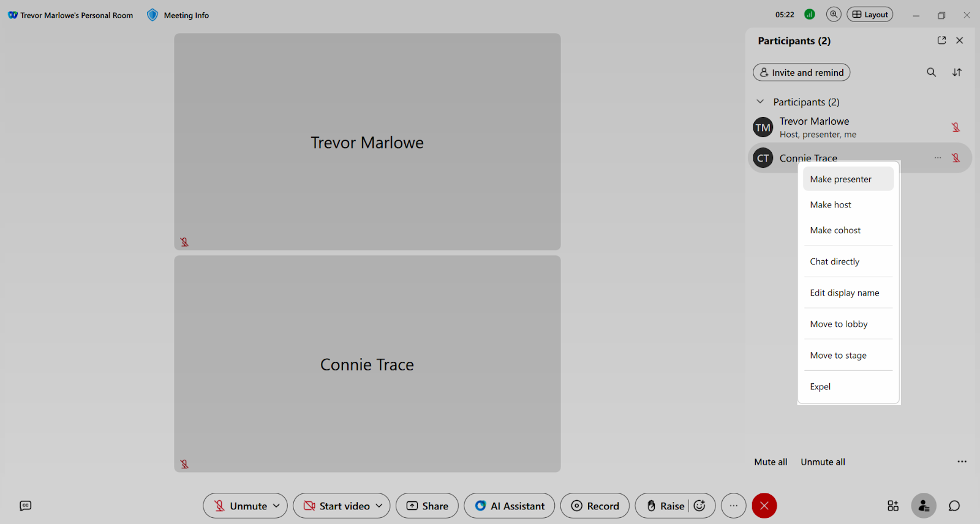Click muted mic icon on Trevor's tile
This screenshot has height=524, width=980.
[184, 242]
